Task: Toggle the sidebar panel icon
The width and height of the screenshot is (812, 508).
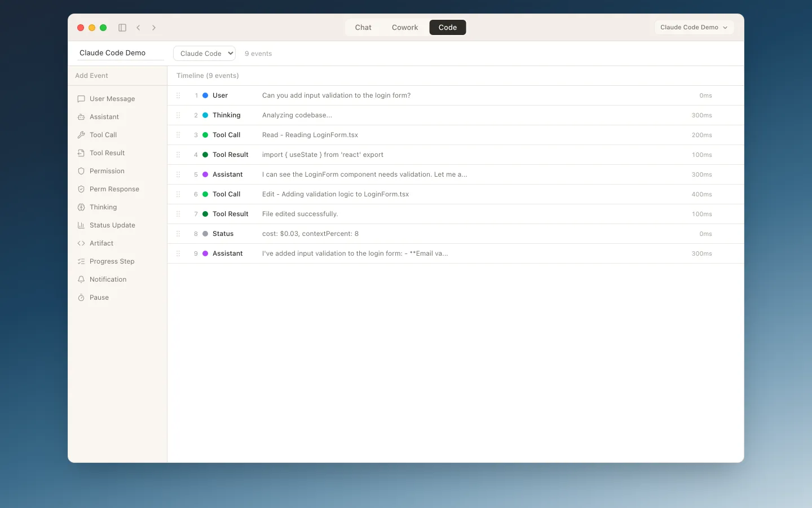Action: click(x=122, y=28)
